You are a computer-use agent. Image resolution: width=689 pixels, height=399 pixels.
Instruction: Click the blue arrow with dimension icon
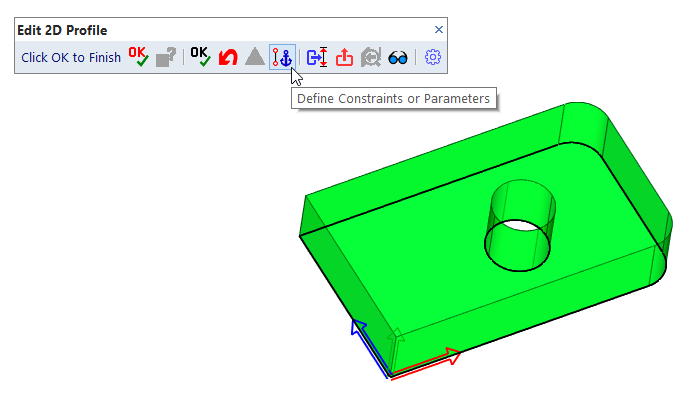(317, 57)
